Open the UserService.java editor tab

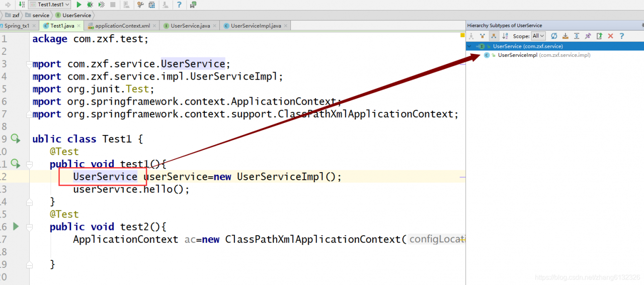190,26
